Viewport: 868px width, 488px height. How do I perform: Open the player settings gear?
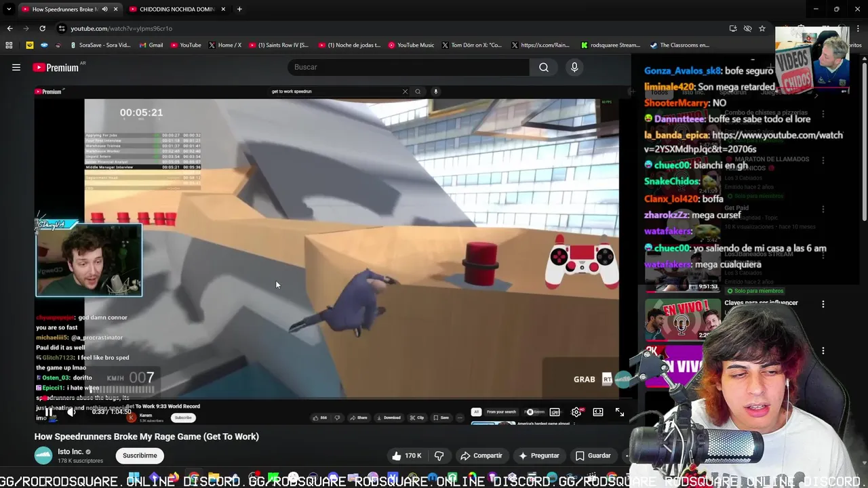click(576, 411)
